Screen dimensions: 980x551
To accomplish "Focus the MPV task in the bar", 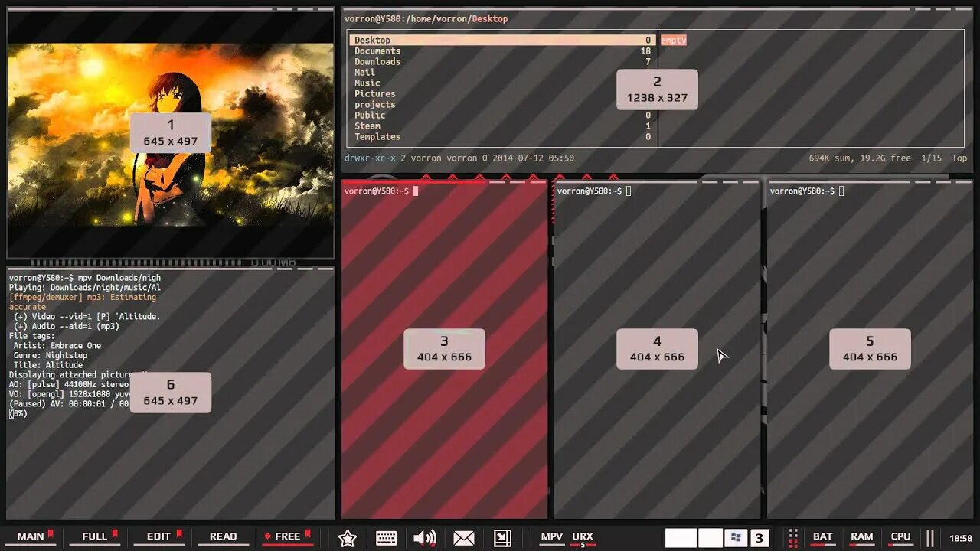I will click(552, 537).
